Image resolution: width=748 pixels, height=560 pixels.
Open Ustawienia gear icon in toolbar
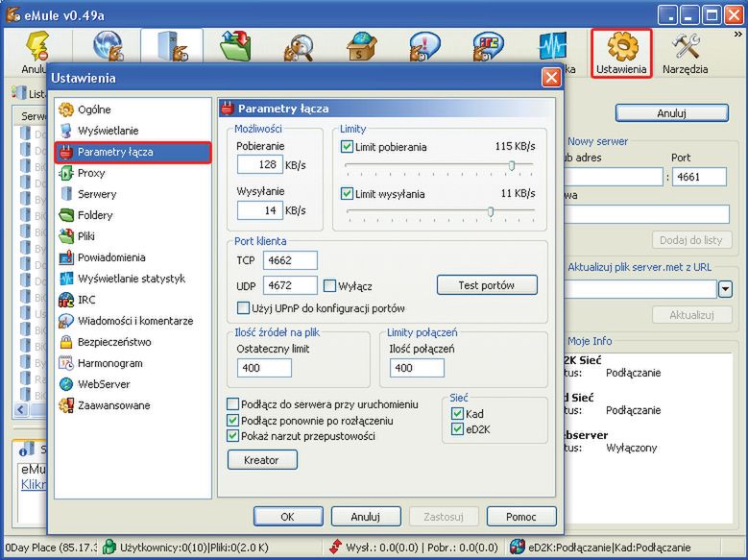pyautogui.click(x=621, y=53)
